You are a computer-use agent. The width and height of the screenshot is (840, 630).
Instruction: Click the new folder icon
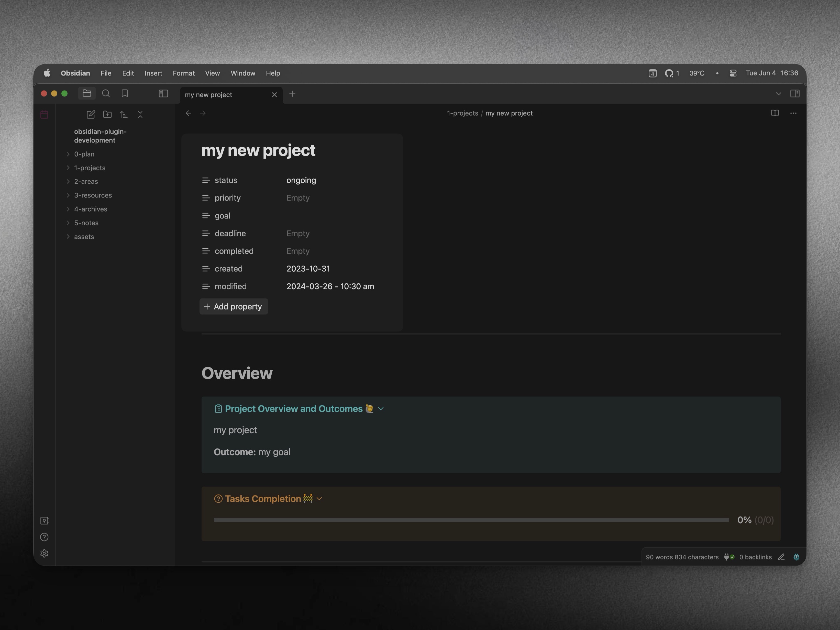pos(107,114)
